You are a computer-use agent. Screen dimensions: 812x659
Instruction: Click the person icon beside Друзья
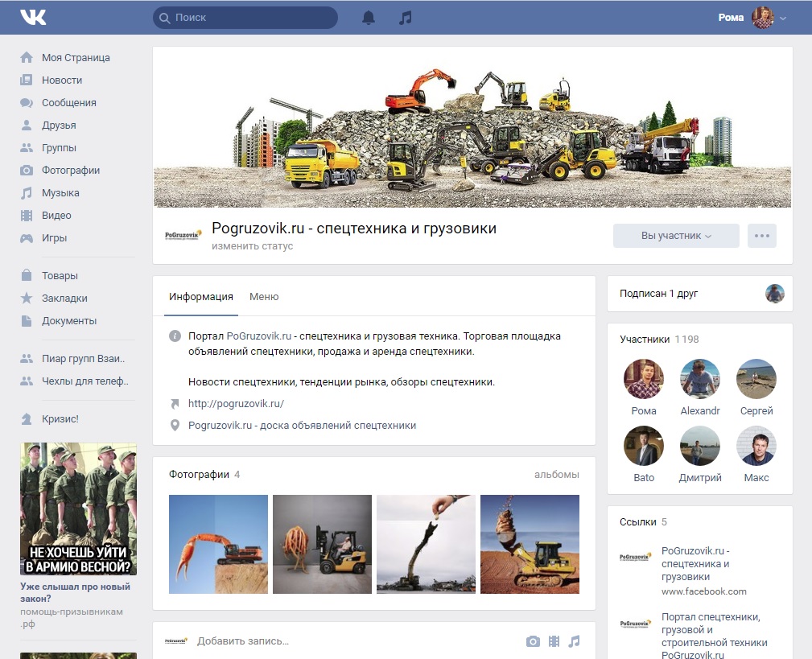pyautogui.click(x=27, y=125)
